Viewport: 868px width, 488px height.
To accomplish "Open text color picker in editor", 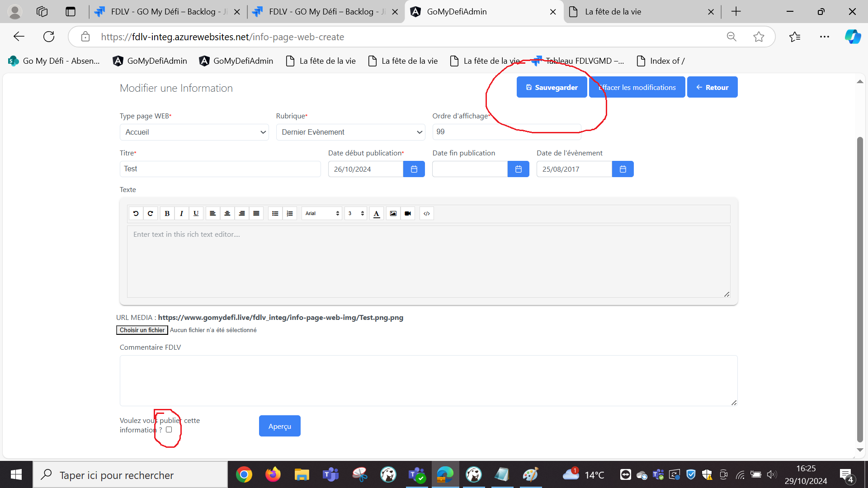I will click(x=377, y=213).
